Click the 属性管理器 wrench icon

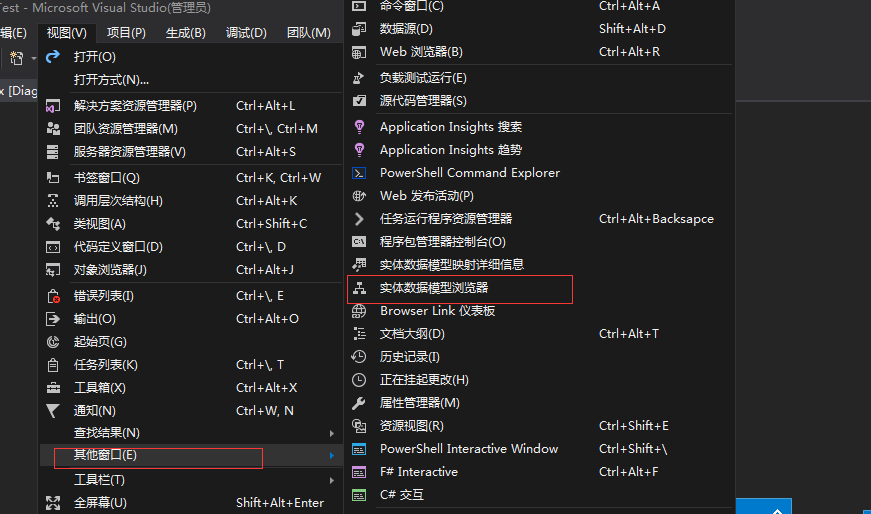point(359,403)
